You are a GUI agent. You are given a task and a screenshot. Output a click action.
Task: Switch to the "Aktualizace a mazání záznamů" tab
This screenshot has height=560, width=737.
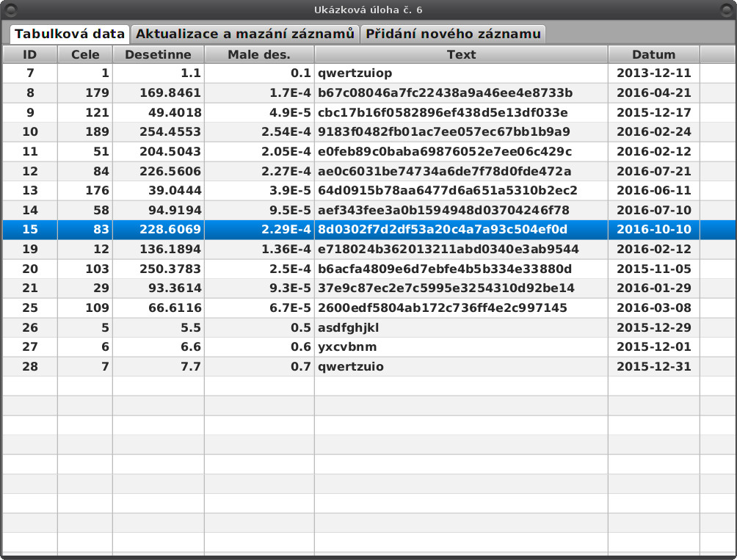(246, 33)
